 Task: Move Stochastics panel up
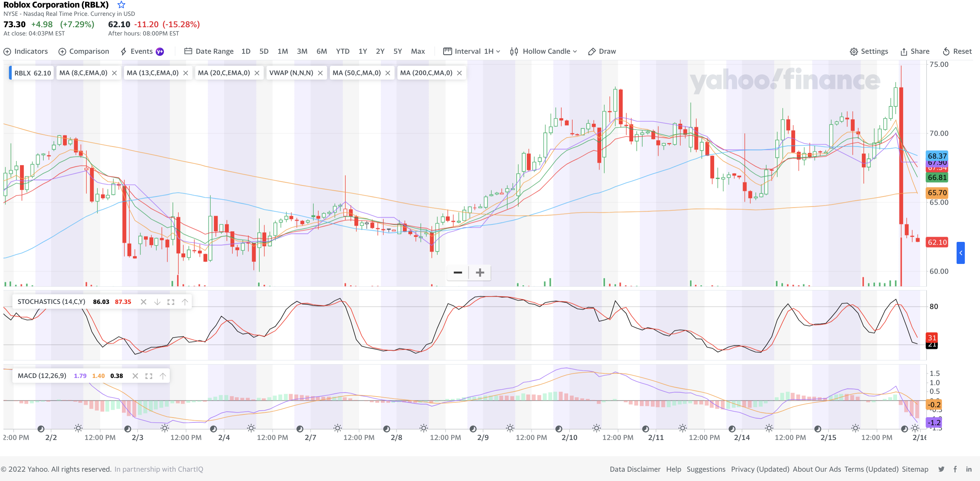coord(185,302)
